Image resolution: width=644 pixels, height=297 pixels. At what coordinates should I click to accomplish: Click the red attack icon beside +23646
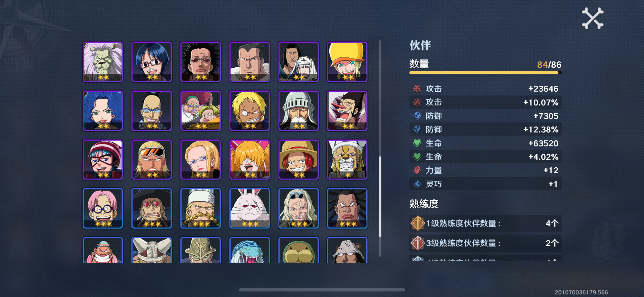pos(417,88)
